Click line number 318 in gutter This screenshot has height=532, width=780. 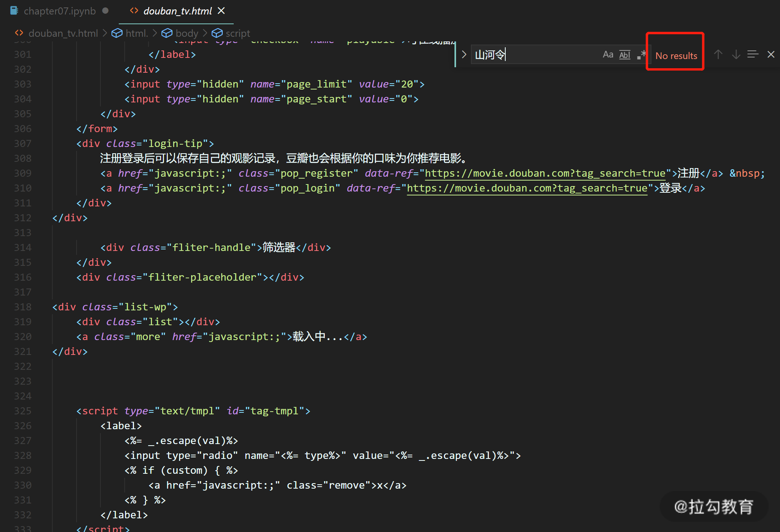coord(23,307)
